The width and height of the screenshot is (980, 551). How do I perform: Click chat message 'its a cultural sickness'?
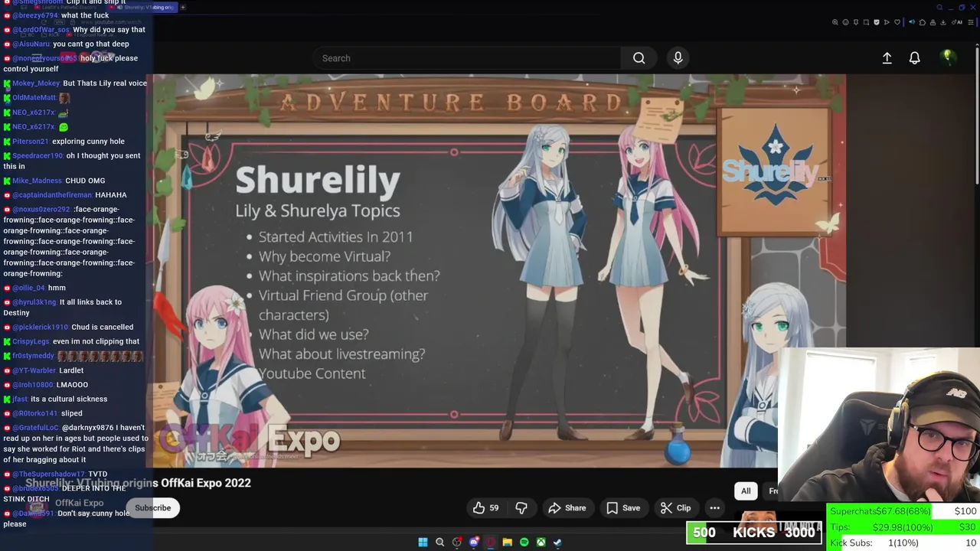(x=69, y=399)
